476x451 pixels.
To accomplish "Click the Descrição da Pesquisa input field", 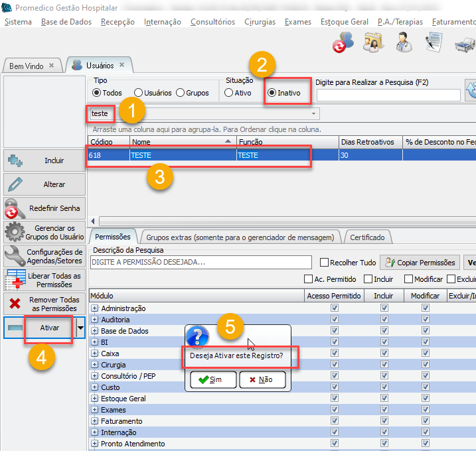I will pos(200,263).
